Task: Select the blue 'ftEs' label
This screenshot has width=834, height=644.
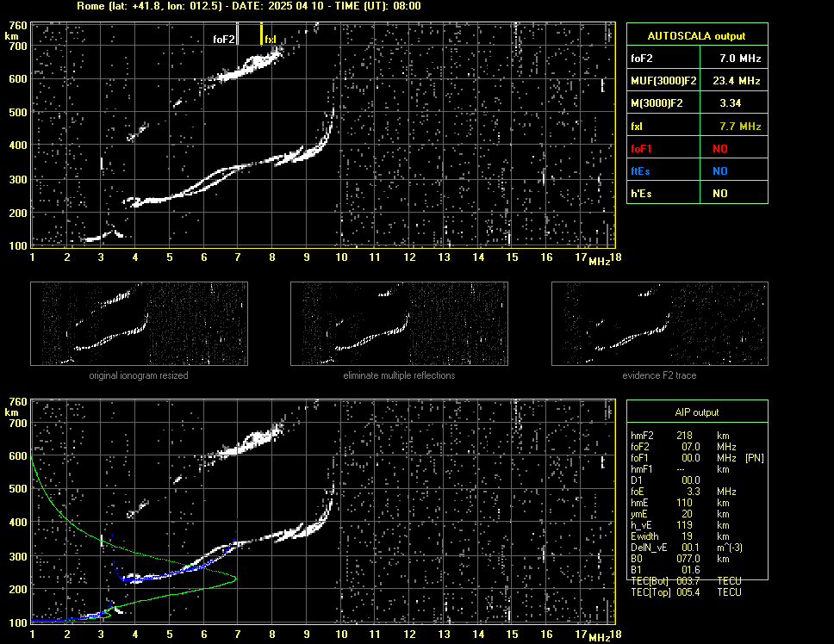Action: [x=640, y=171]
